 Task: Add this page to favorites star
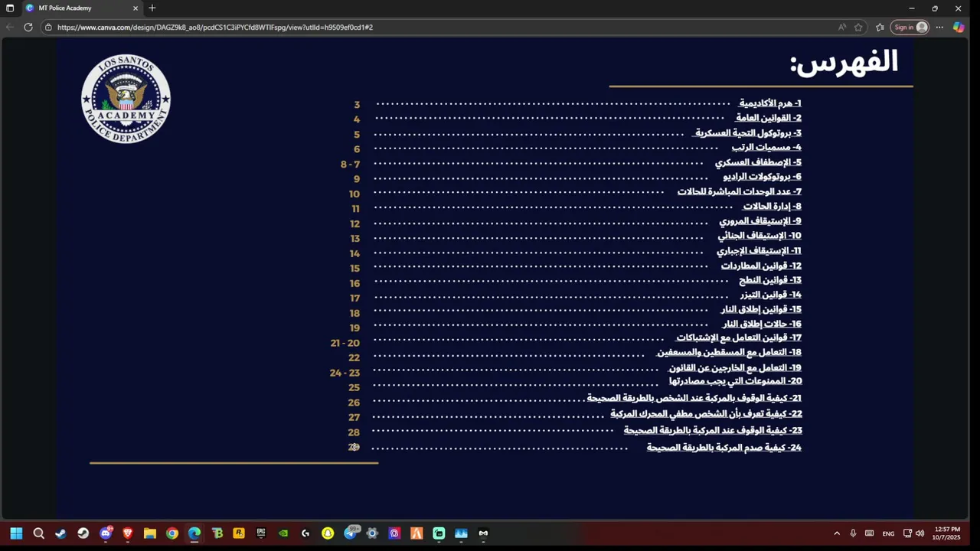coord(859,27)
